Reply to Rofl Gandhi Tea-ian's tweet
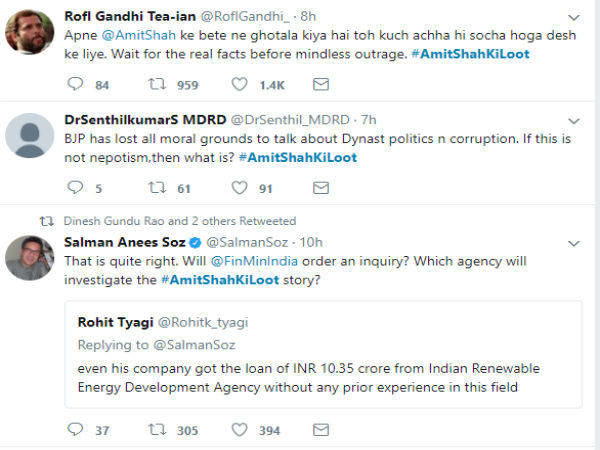Viewport: 600px width, 450px height. click(x=76, y=85)
